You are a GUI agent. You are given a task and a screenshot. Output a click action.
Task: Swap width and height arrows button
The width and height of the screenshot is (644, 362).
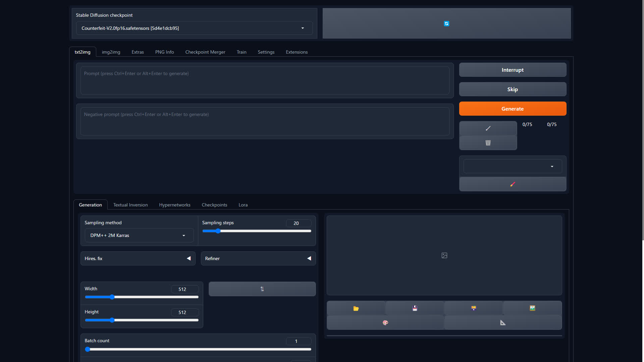(262, 289)
